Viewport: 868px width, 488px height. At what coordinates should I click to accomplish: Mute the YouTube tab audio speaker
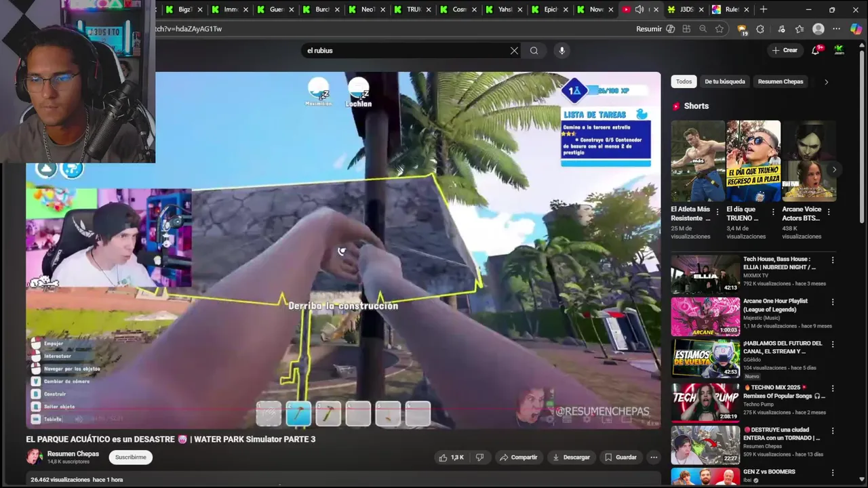coord(639,9)
